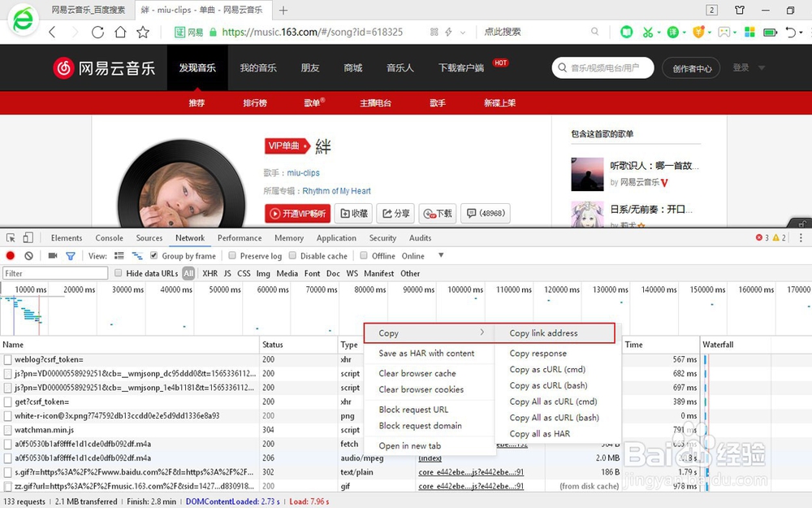Tick the checkbox beside weblog?csrf_token= row
Image resolution: width=812 pixels, height=508 pixels.
(x=8, y=360)
